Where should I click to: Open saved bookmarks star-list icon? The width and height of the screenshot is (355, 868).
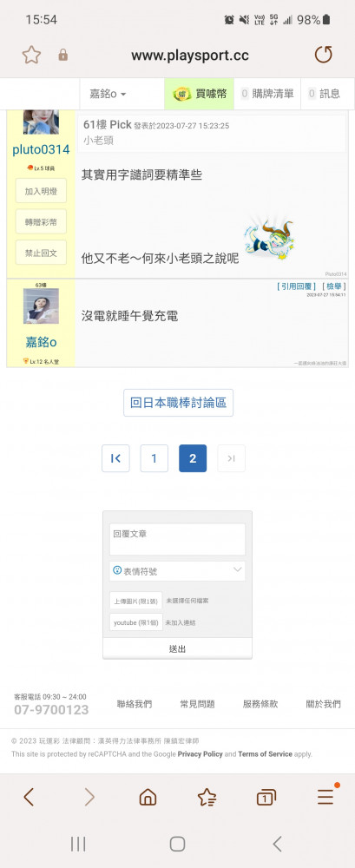point(207,797)
